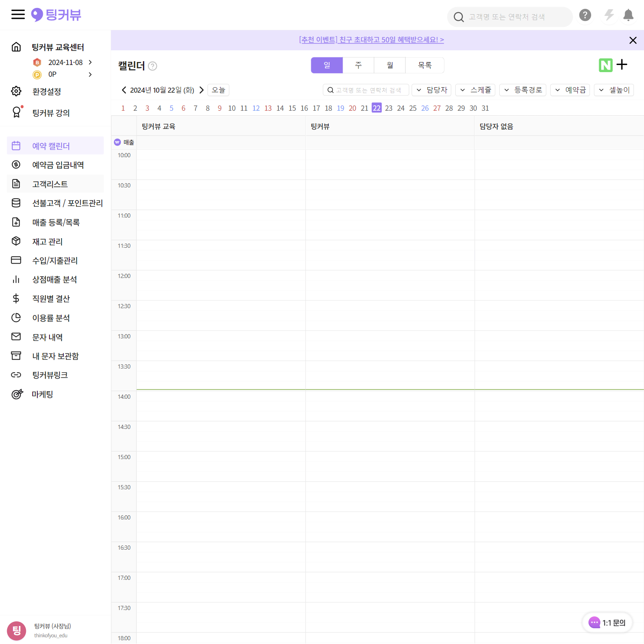Add a new reservation with plus icon
Image resolution: width=644 pixels, height=644 pixels.
(622, 65)
